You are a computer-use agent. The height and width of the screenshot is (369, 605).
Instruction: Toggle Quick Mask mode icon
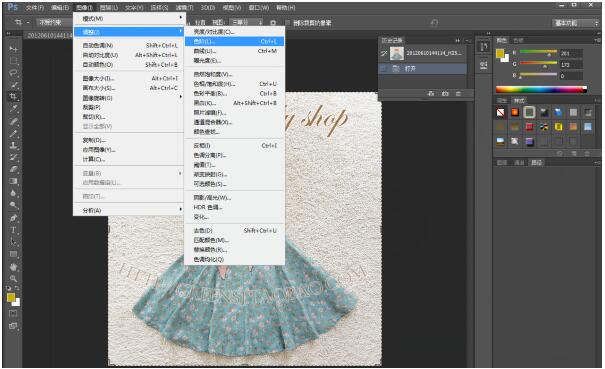[13, 313]
